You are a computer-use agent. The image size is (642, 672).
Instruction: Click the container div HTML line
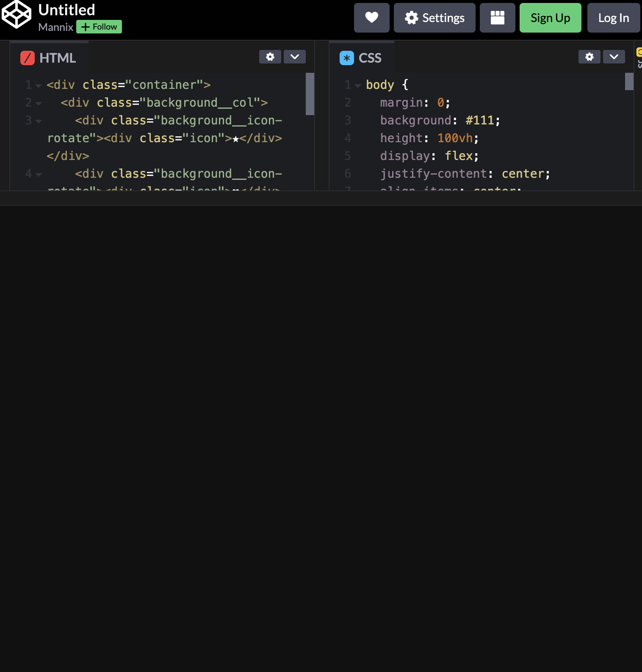tap(129, 85)
